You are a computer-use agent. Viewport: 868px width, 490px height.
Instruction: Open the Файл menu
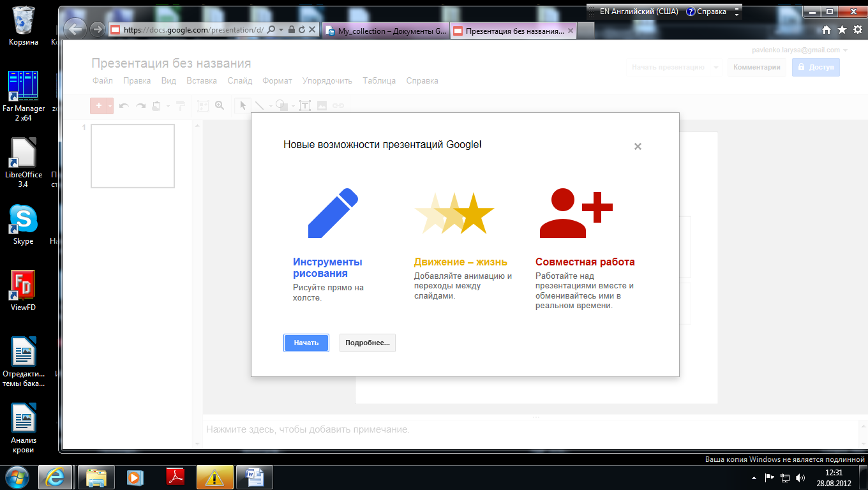coord(102,80)
